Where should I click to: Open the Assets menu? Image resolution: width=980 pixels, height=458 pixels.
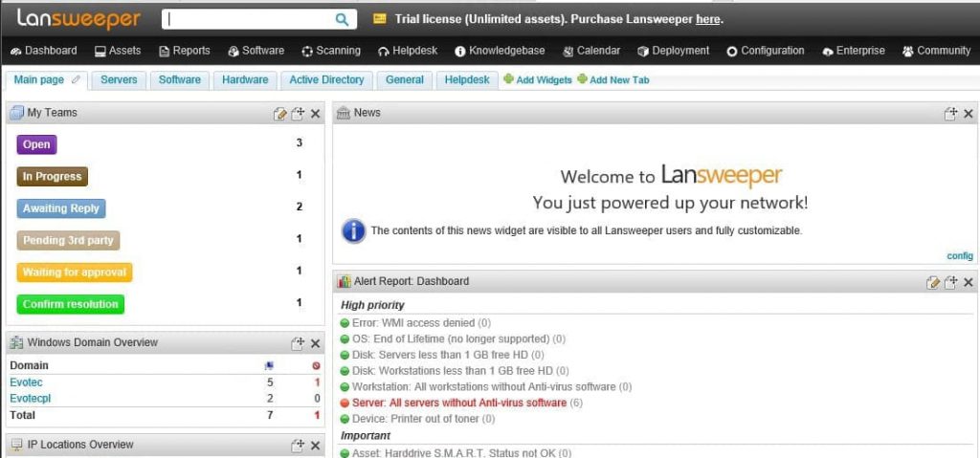[x=118, y=51]
